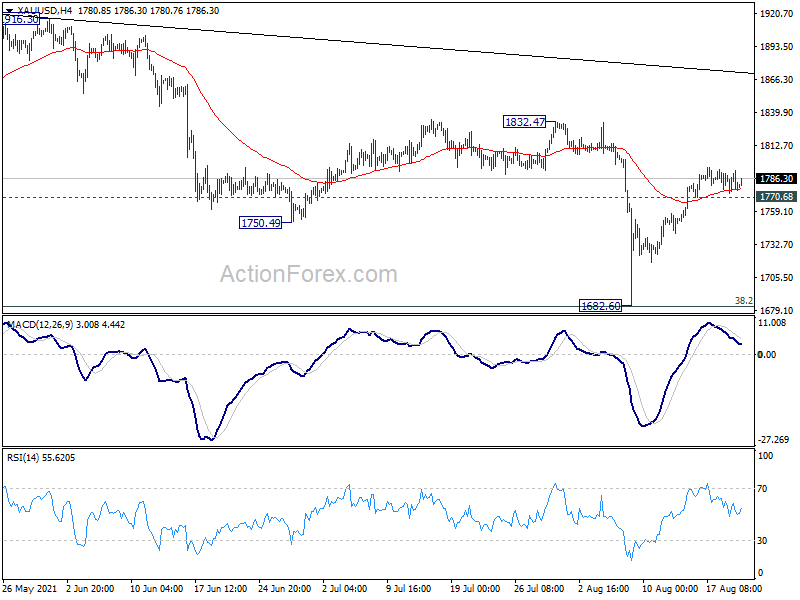Click the 916.30 label at top left
The height and width of the screenshot is (600, 800).
[21, 19]
